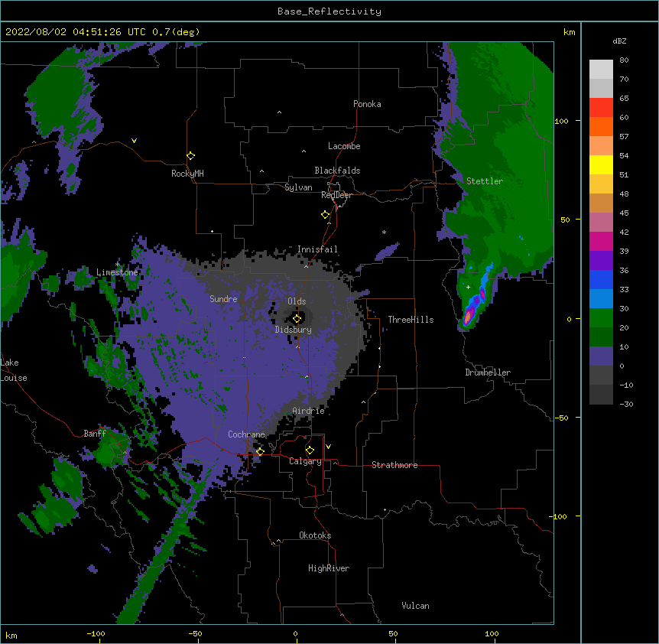Select the orange 57-60 dBZ legend swatch
This screenshot has width=659, height=644.
(x=601, y=126)
